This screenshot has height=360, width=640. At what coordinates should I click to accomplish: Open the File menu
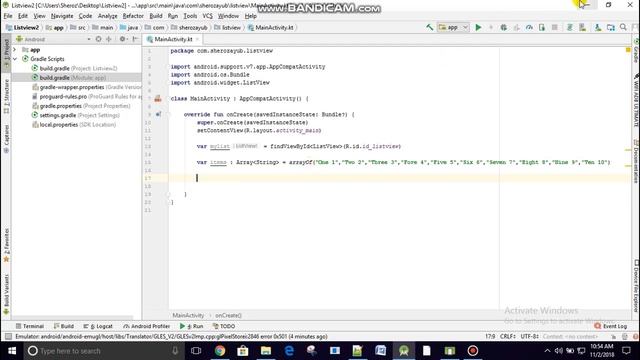click(8, 16)
